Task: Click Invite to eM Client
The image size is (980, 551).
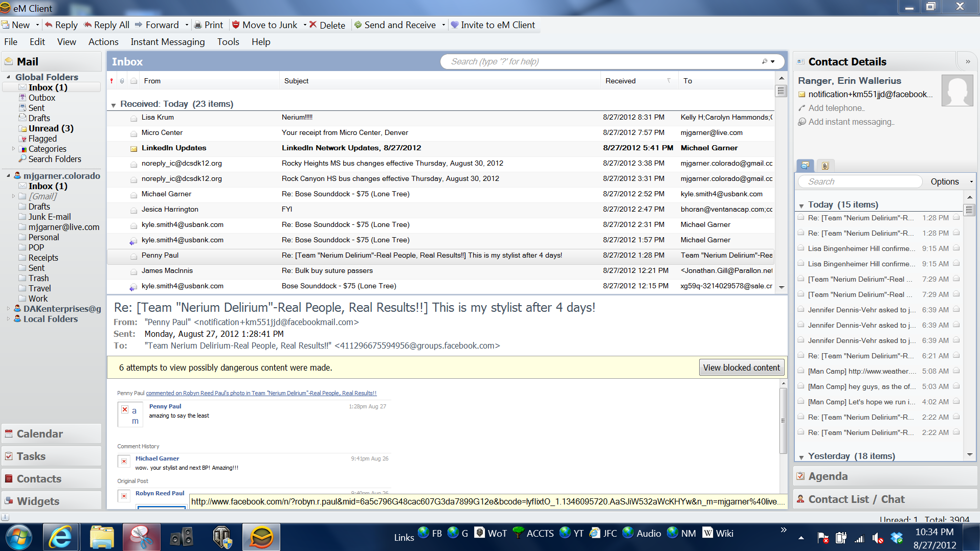Action: point(493,25)
